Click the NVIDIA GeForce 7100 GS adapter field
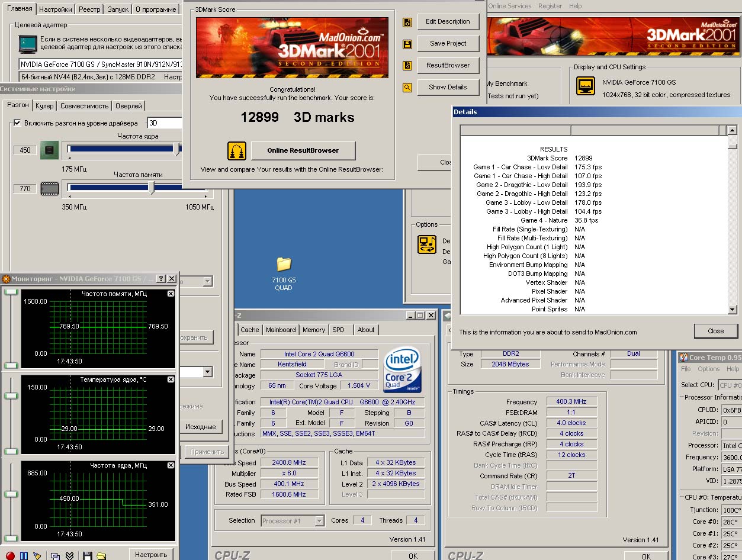The image size is (742, 560). (101, 65)
